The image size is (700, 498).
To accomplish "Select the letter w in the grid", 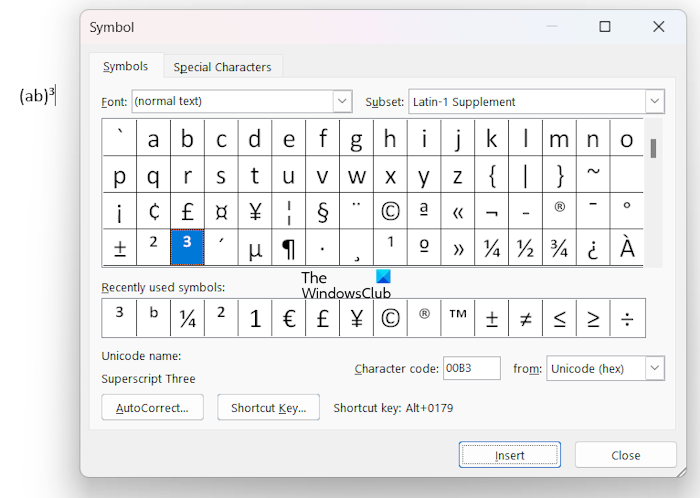I will [356, 174].
